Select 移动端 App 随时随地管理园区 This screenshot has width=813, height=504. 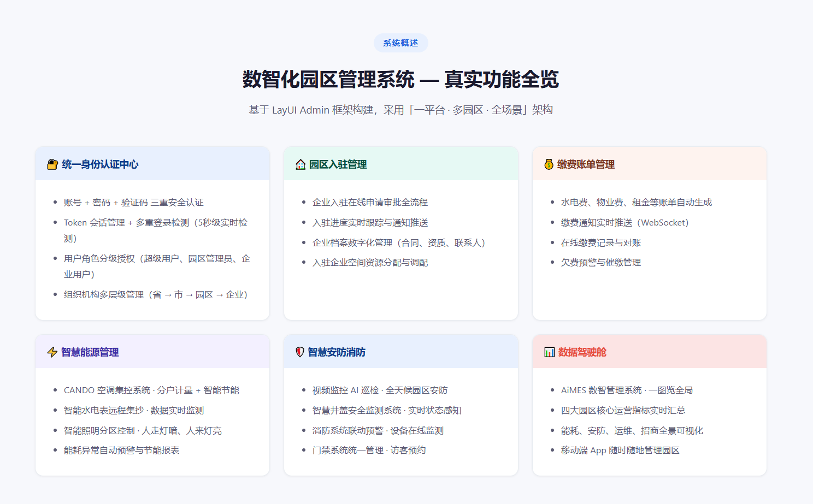coord(620,450)
